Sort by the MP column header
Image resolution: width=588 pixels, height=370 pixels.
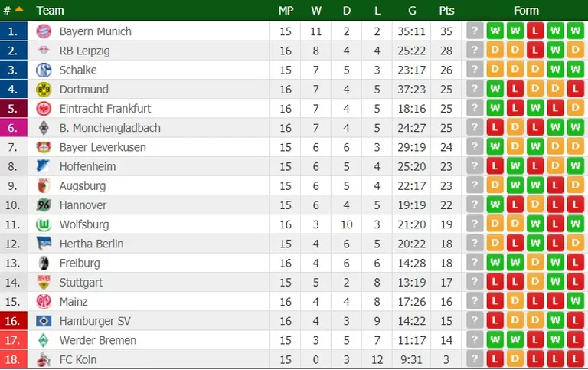(x=286, y=11)
